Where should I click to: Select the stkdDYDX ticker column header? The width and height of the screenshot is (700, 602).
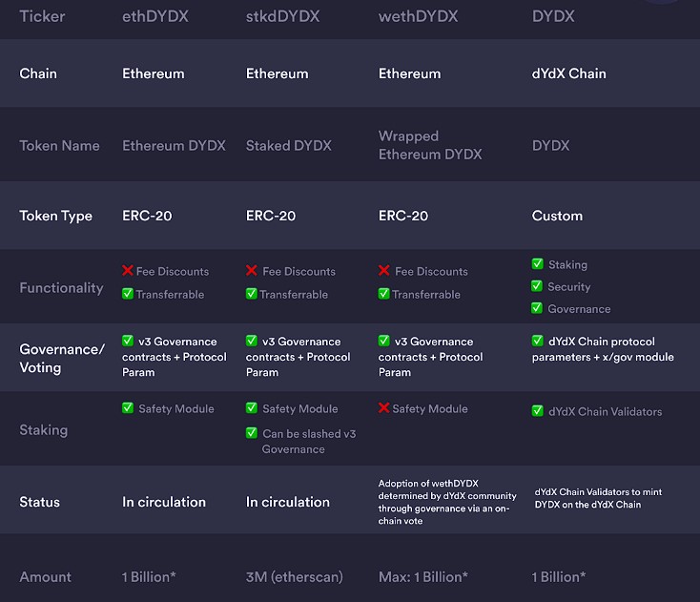(x=282, y=16)
